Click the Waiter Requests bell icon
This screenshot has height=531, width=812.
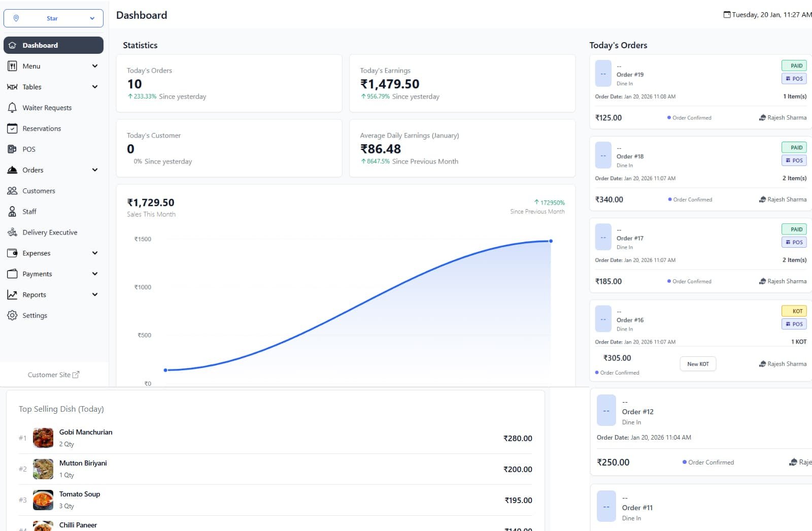(x=12, y=108)
